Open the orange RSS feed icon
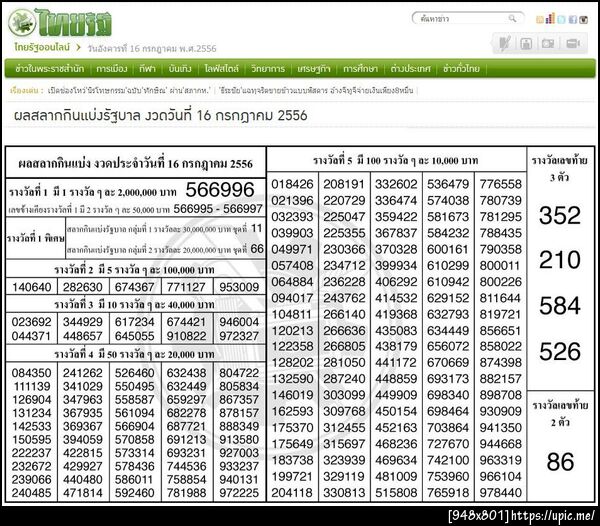 click(x=540, y=20)
